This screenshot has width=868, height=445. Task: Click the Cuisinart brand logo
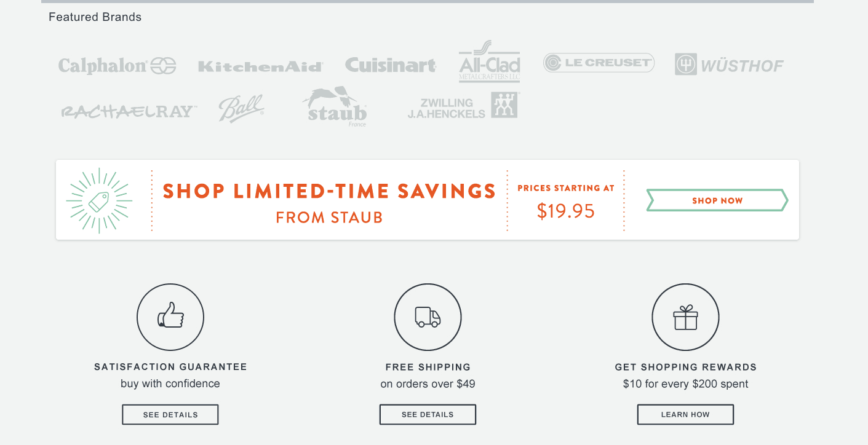390,64
